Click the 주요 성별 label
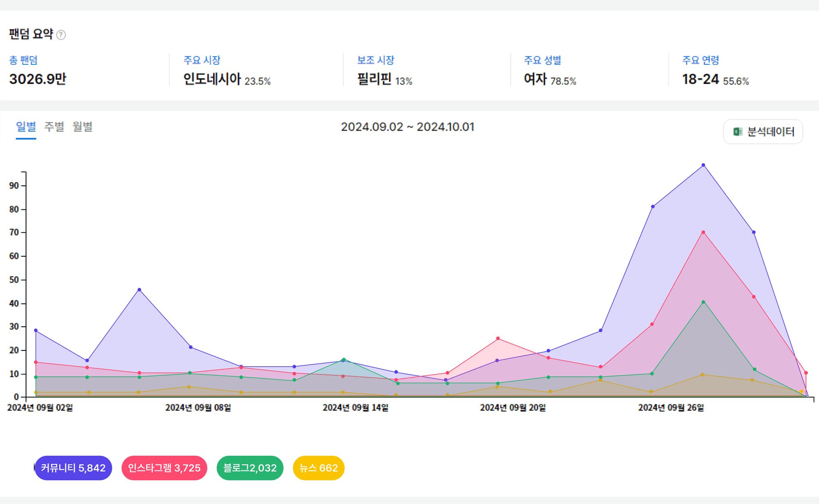The width and height of the screenshot is (819, 504). click(x=542, y=60)
